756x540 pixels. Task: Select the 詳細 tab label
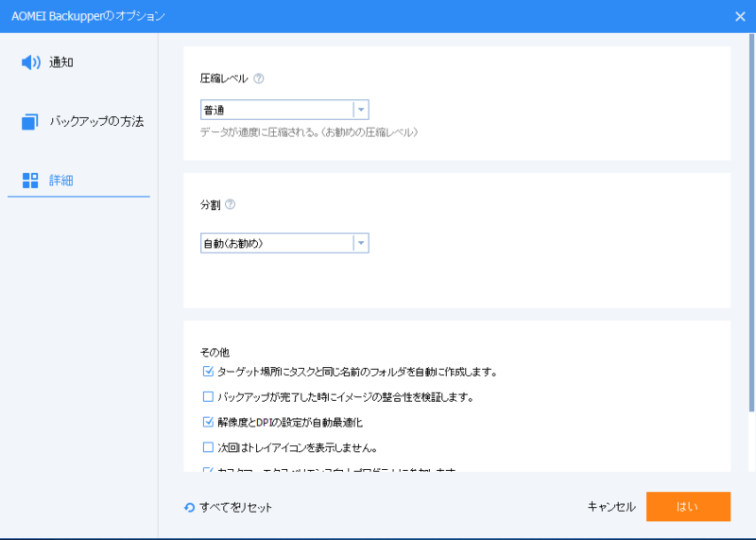(60, 180)
